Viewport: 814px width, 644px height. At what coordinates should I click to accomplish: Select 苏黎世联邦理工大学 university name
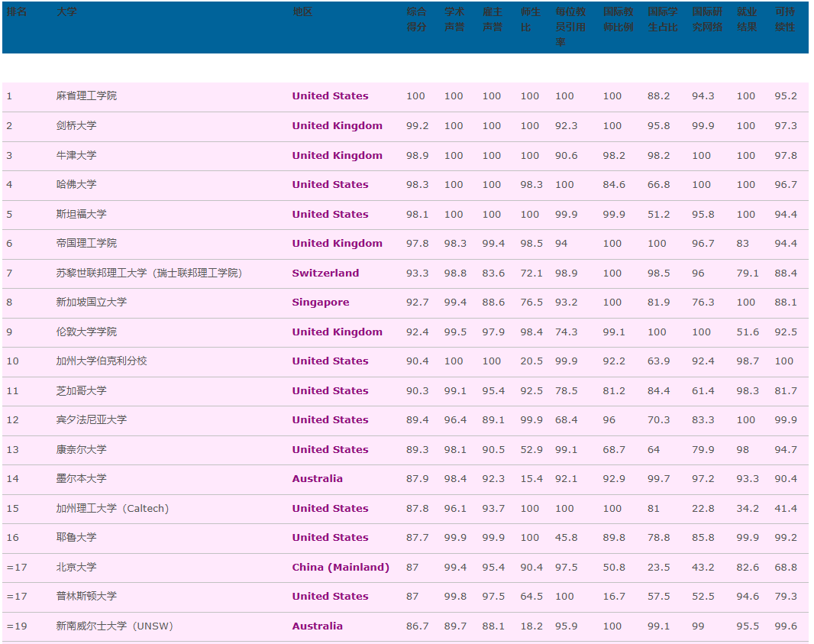[150, 273]
